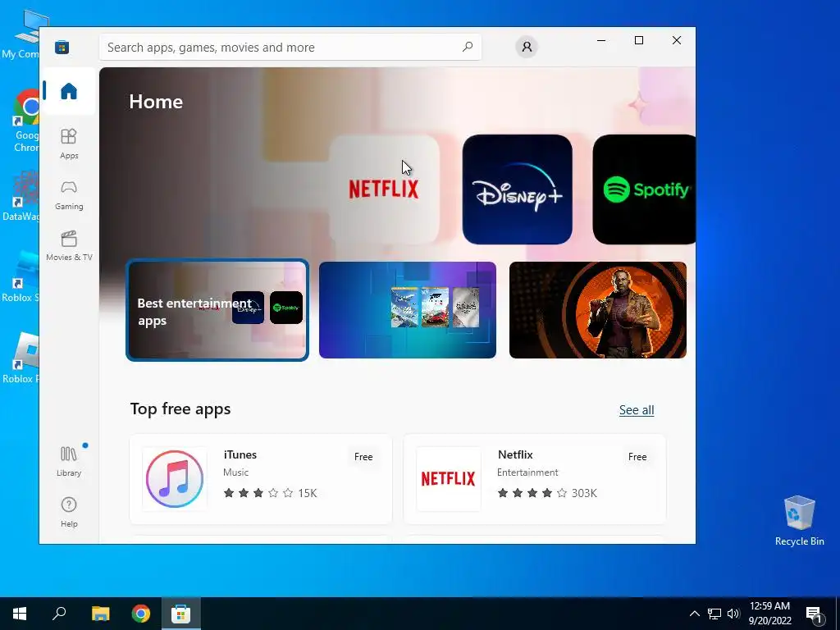Open the Netflix featured tile in the banner
The image size is (840, 630).
coord(384,189)
